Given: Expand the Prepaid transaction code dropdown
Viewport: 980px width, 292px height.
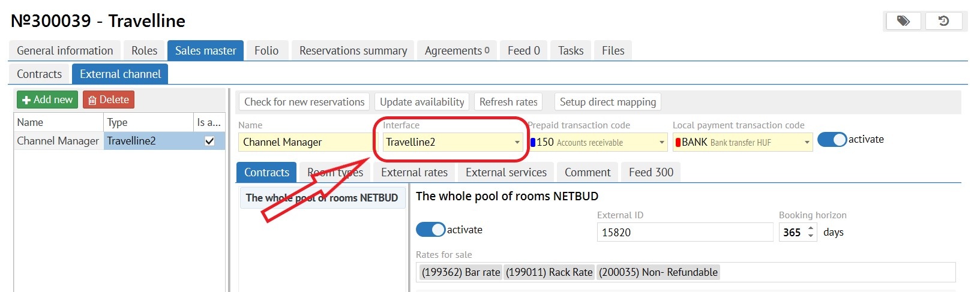Looking at the screenshot, I should point(662,143).
